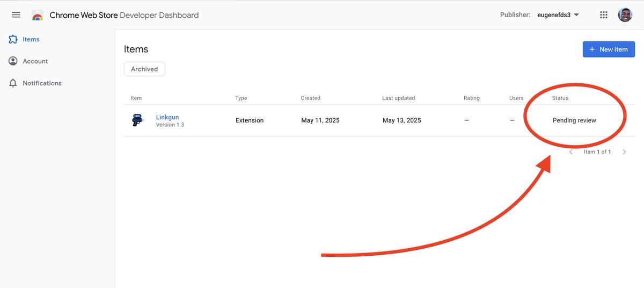Click the May 13, 2025 updated date
Image resolution: width=644 pixels, height=288 pixels.
tap(402, 120)
